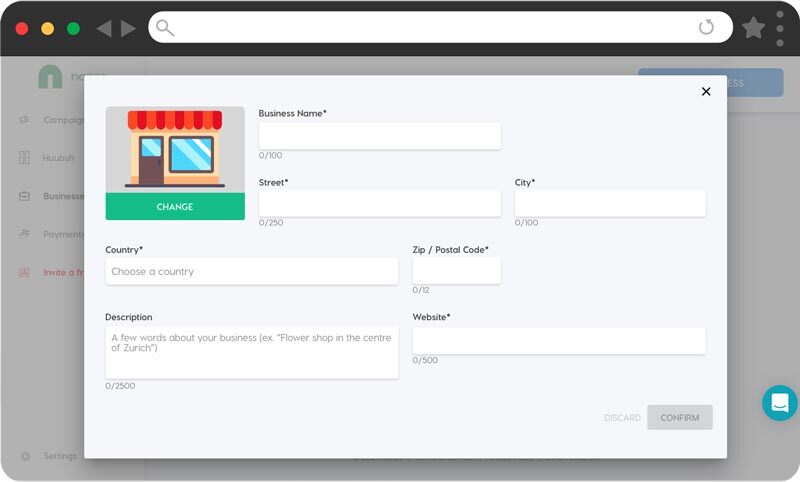The image size is (800, 482).
Task: Click the Campaigns megaphone icon in sidebar
Action: coord(24,120)
